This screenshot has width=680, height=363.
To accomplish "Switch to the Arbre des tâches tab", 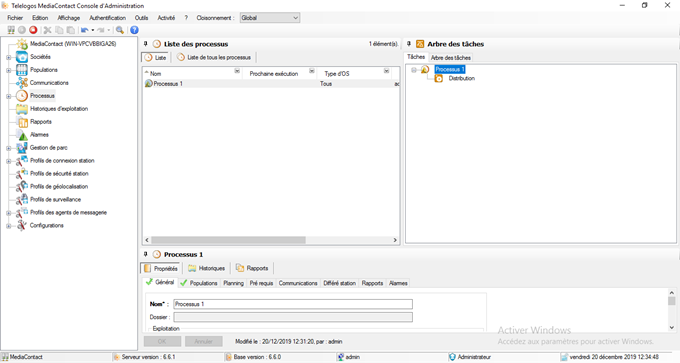I will pos(451,58).
